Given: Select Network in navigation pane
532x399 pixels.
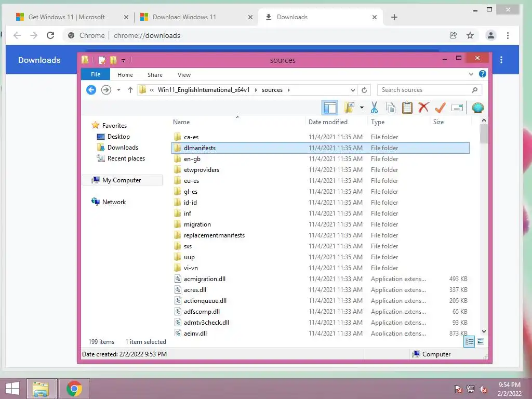Looking at the screenshot, I should tap(114, 202).
